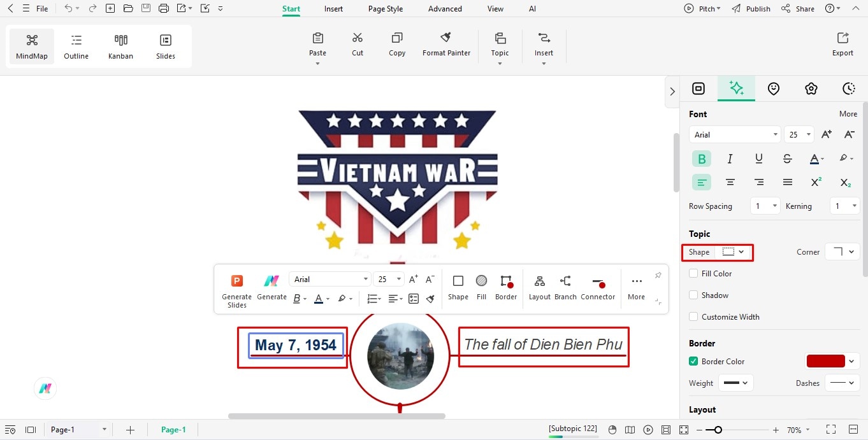
Task: Uncheck the Border Color checkbox
Action: pyautogui.click(x=693, y=361)
